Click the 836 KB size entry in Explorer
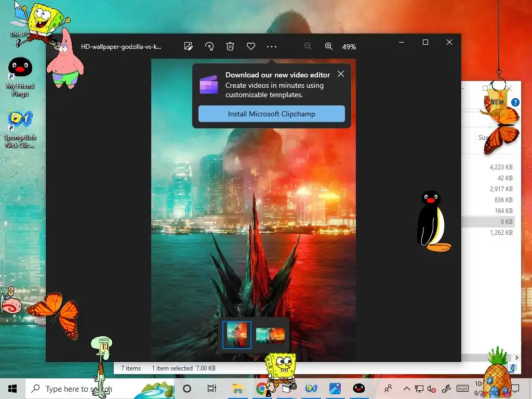Image resolution: width=532 pixels, height=399 pixels. (503, 200)
